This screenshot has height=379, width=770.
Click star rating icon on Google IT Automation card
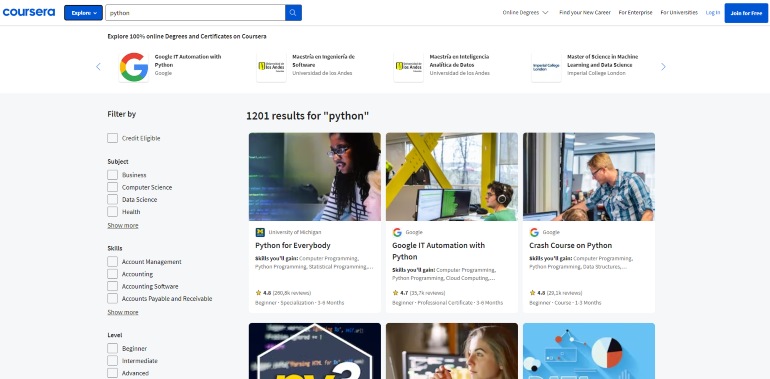tap(395, 293)
